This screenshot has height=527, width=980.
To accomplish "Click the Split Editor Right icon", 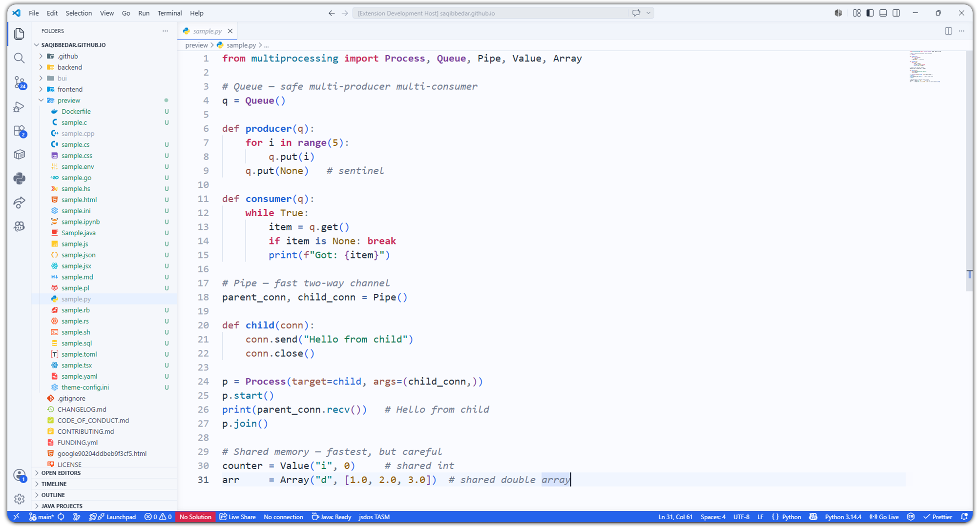I will click(x=948, y=31).
